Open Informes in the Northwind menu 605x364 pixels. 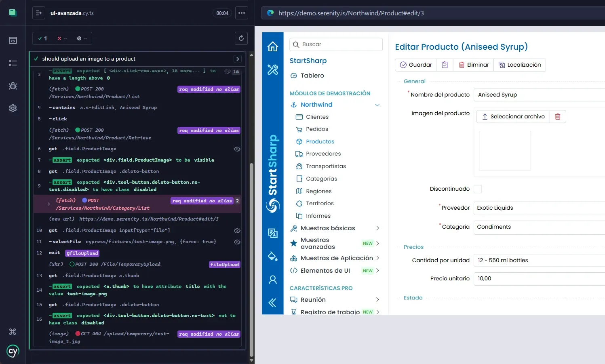point(318,216)
